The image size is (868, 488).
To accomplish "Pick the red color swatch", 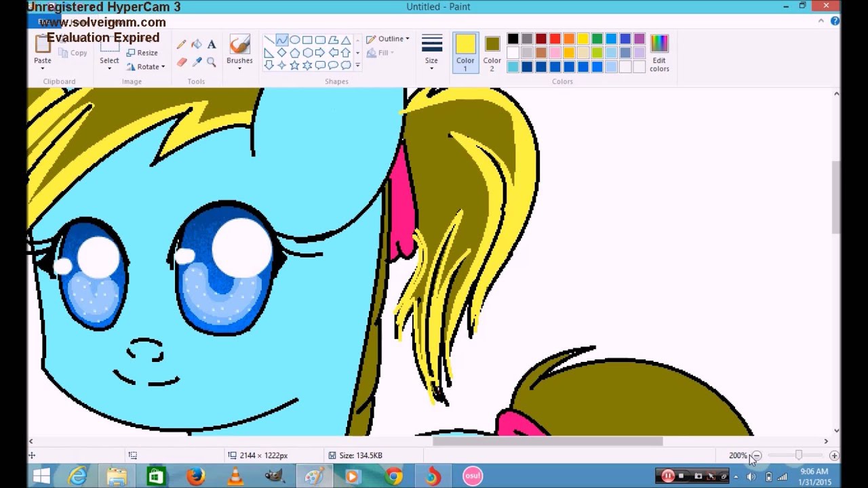I will click(x=555, y=39).
